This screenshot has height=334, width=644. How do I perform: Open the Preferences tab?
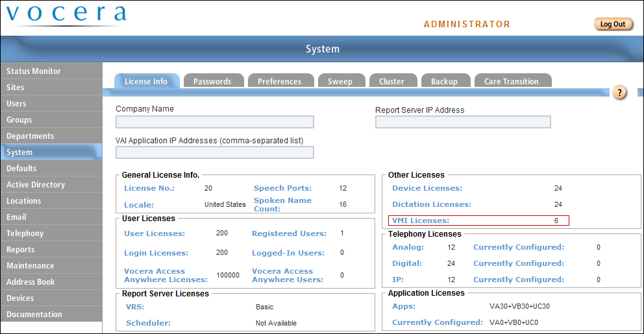(279, 81)
